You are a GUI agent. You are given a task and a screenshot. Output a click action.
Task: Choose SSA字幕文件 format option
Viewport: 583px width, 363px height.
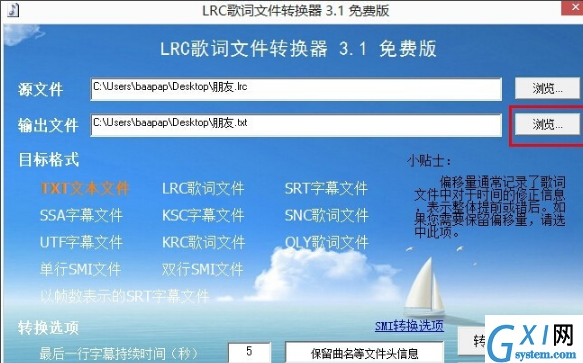(81, 215)
